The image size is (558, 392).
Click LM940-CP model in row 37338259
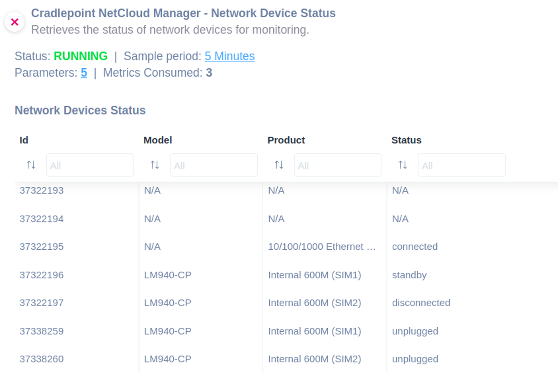coord(168,331)
